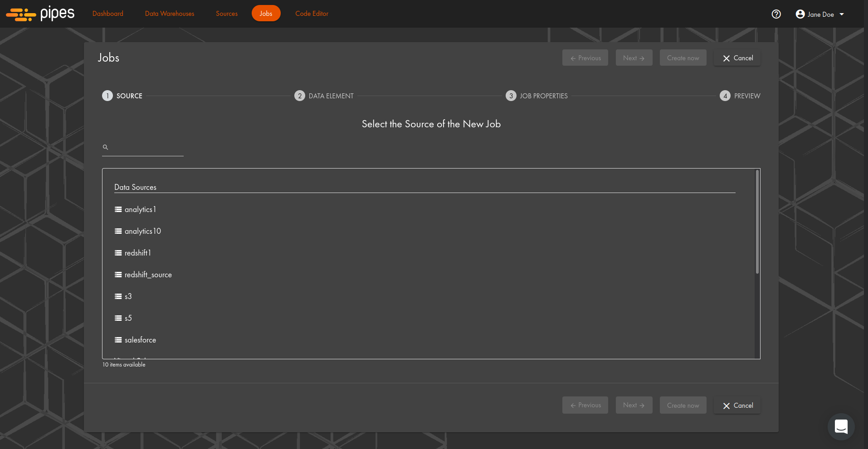Open the chat support bubble icon
Viewport: 868px width, 449px height.
841,426
